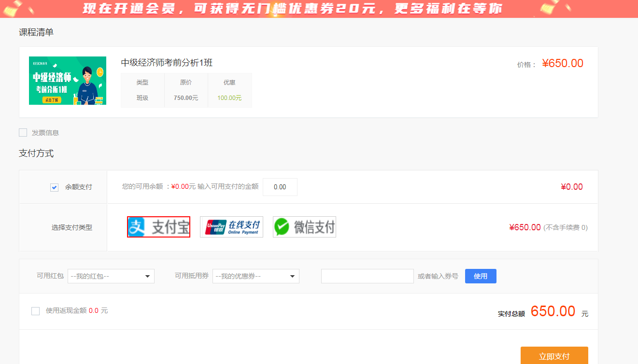
Task: Uncheck the 余额支付 balance payment checkbox
Action: coord(54,187)
